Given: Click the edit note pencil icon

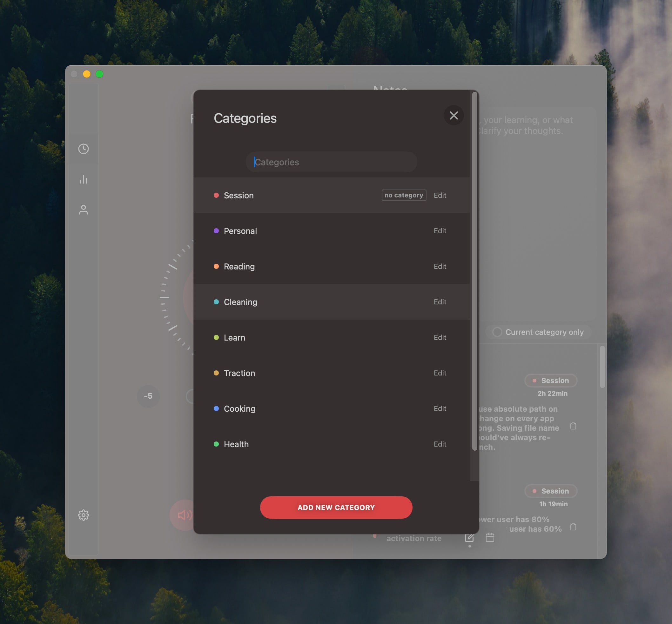Looking at the screenshot, I should pyautogui.click(x=469, y=537).
